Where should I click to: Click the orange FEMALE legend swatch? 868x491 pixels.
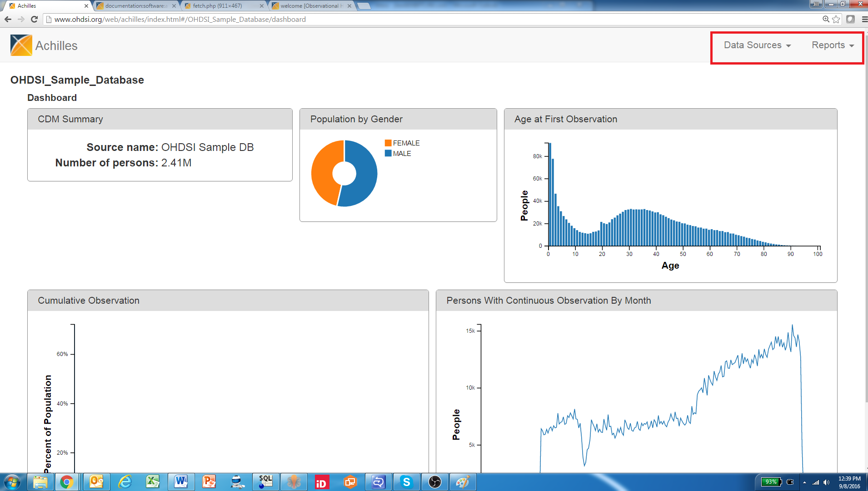[x=388, y=143]
